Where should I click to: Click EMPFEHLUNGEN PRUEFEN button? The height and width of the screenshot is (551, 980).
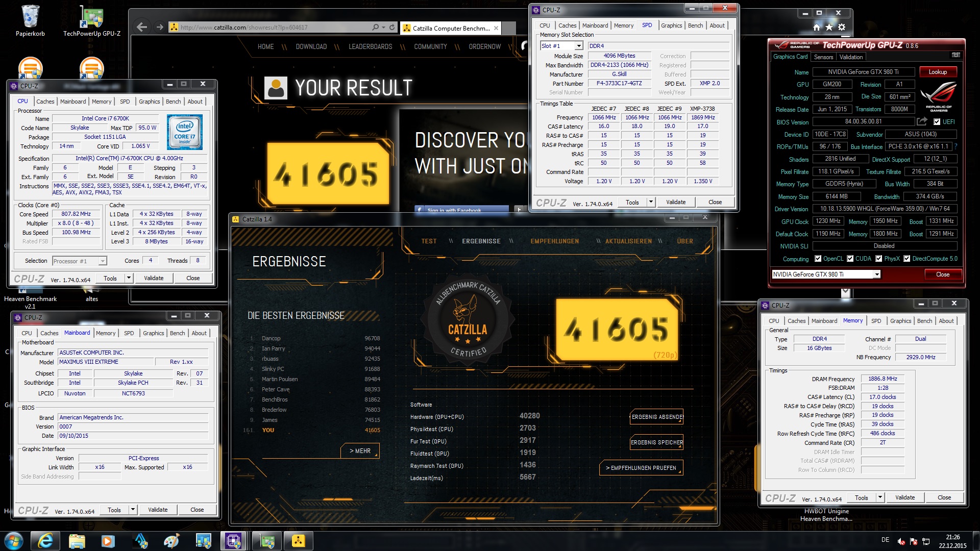641,468
